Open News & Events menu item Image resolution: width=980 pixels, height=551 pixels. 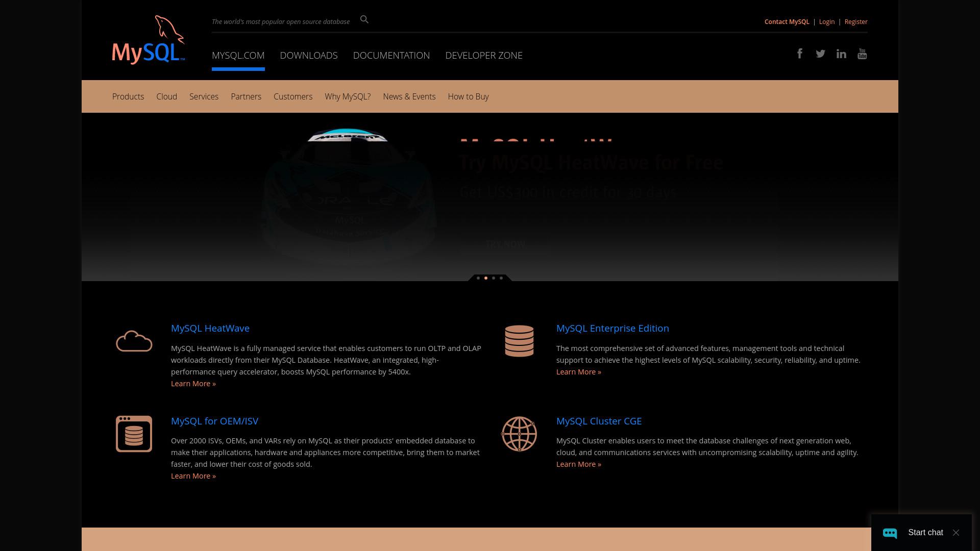tap(409, 96)
